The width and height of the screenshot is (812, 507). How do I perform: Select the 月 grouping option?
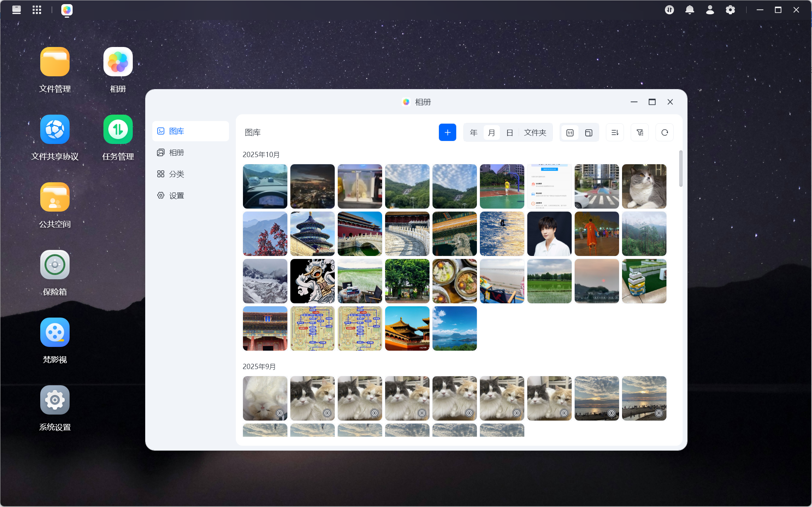coord(492,133)
